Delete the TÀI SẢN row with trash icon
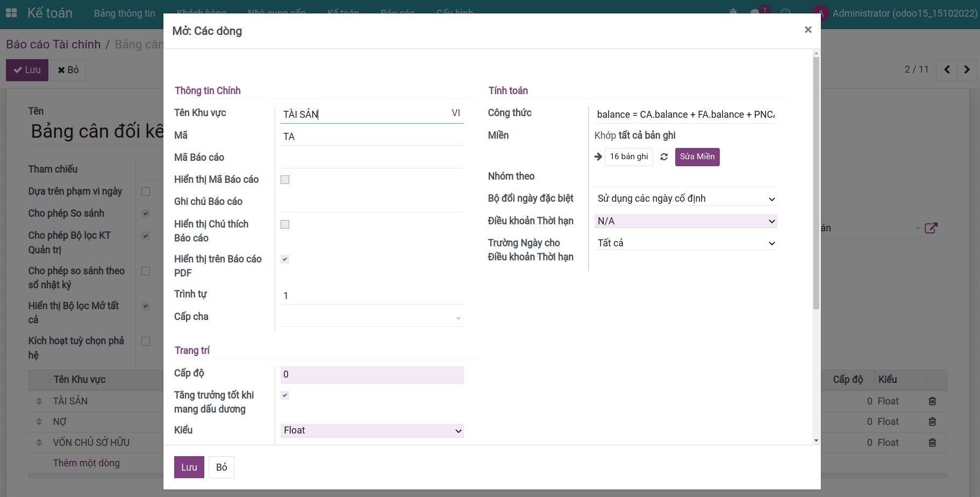The width and height of the screenshot is (980, 497). pyautogui.click(x=932, y=401)
